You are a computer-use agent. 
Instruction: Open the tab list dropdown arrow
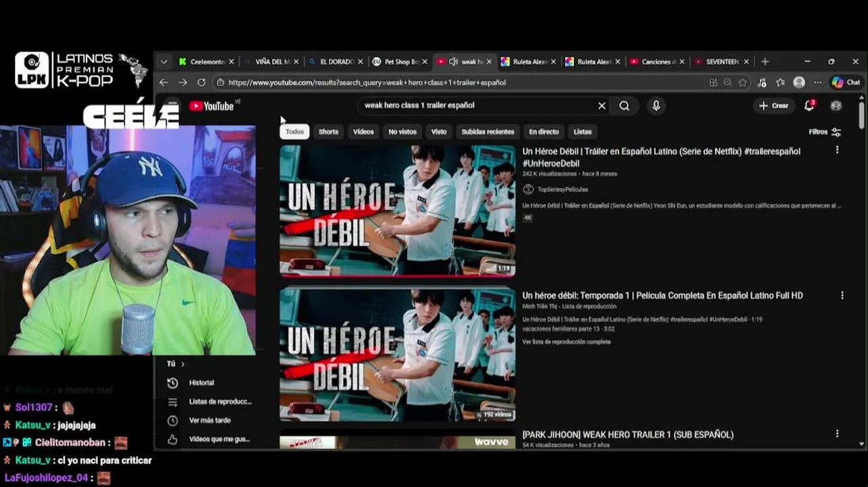coord(164,62)
